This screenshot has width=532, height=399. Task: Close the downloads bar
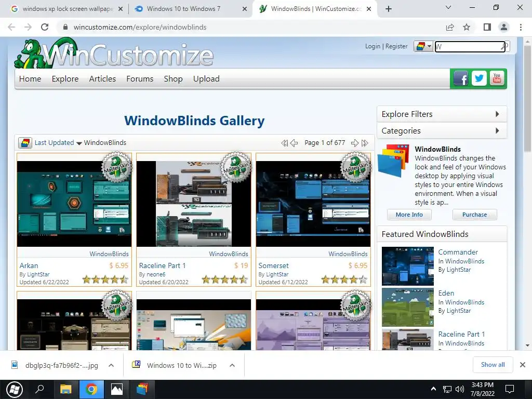point(523,365)
